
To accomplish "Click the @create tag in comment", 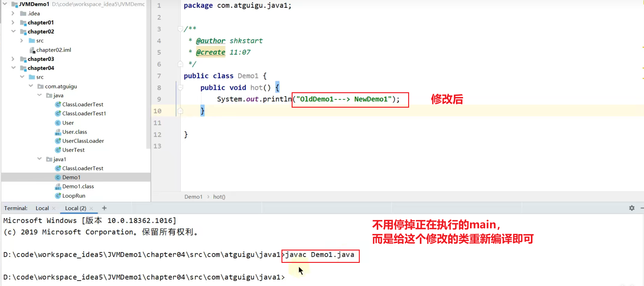I will click(211, 52).
